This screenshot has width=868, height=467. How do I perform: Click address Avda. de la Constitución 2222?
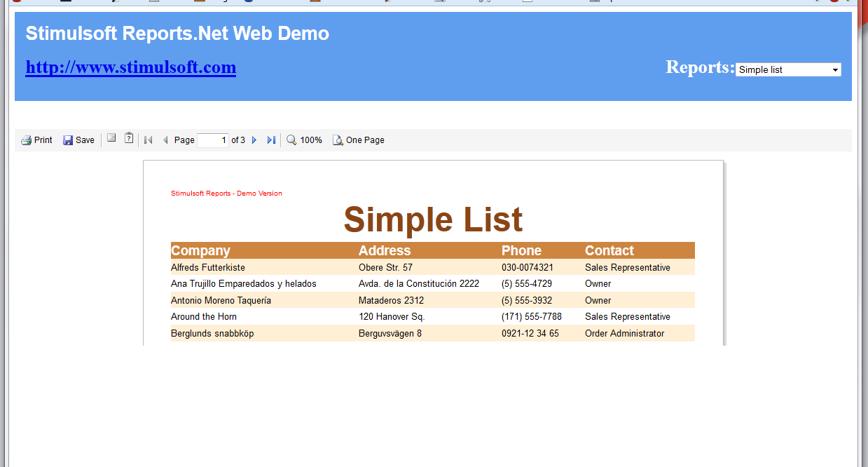point(419,284)
